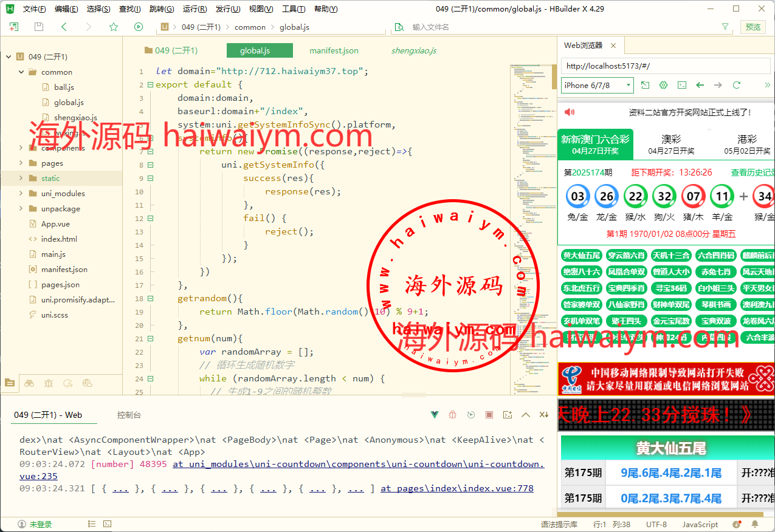Open the iPhone 6/7/8 device dropdown
The width and height of the screenshot is (775, 532).
click(597, 86)
